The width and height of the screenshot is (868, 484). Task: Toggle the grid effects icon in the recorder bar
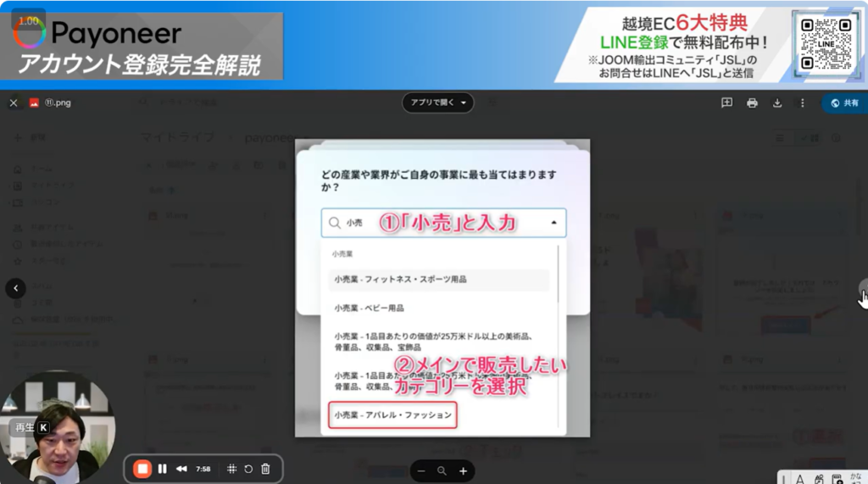click(x=231, y=469)
